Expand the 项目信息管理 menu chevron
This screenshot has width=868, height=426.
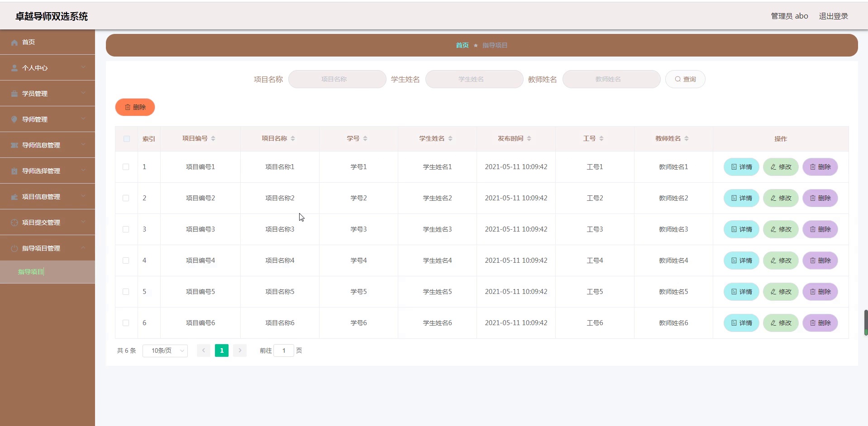click(83, 196)
